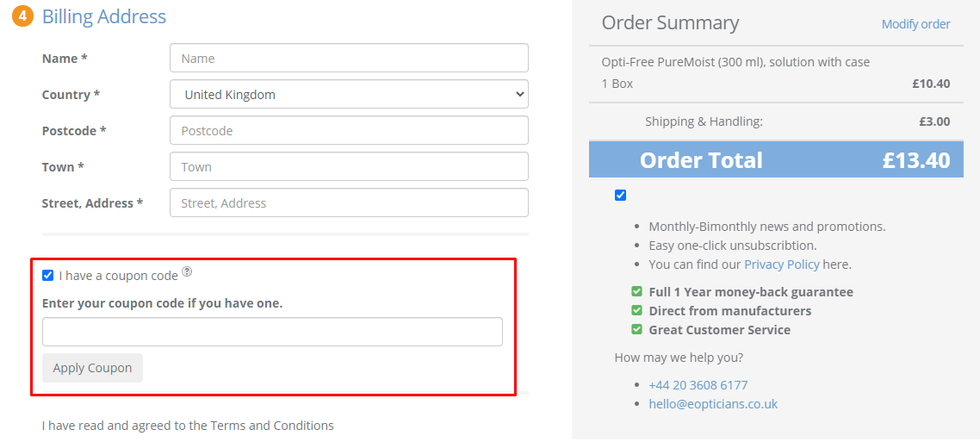Click the hello@eopticians.co.uk email link
Viewport: 980px width, 442px height.
click(713, 404)
